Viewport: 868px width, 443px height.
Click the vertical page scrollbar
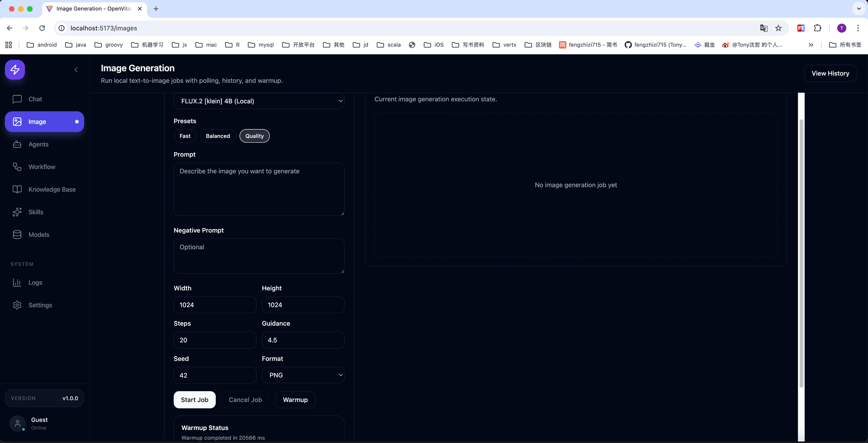(x=801, y=253)
